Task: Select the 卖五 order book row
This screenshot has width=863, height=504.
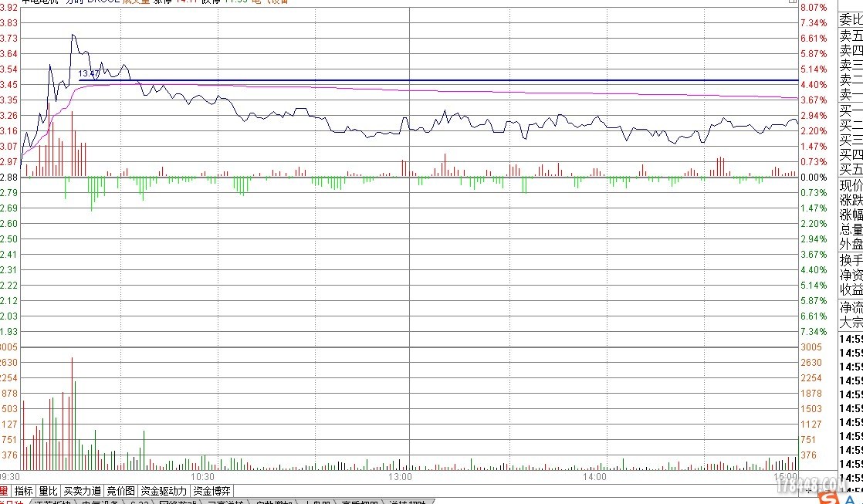Action: coord(851,36)
